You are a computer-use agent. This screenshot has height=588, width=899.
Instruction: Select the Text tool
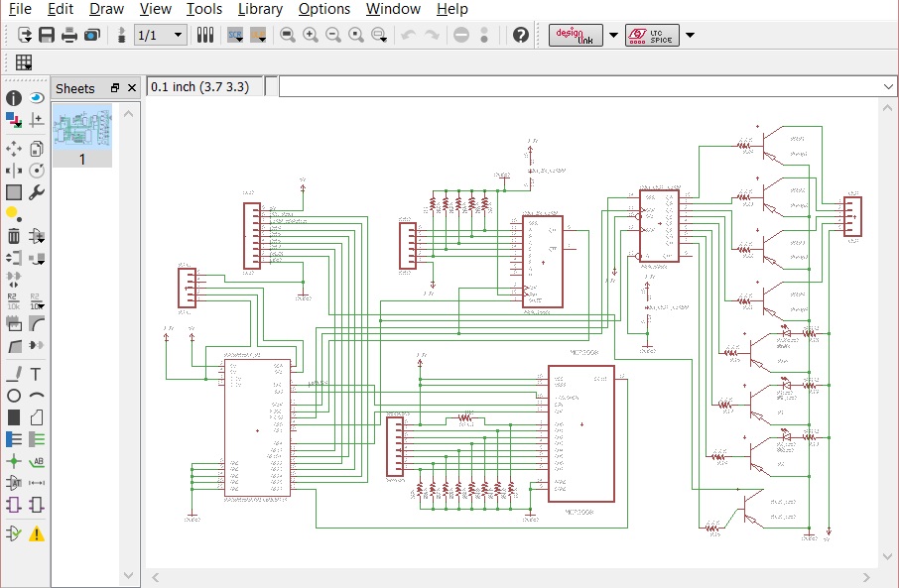tap(37, 375)
